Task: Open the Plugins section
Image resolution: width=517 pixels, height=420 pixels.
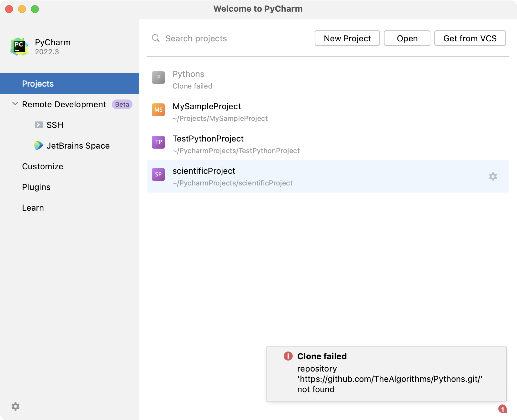Action: click(36, 187)
